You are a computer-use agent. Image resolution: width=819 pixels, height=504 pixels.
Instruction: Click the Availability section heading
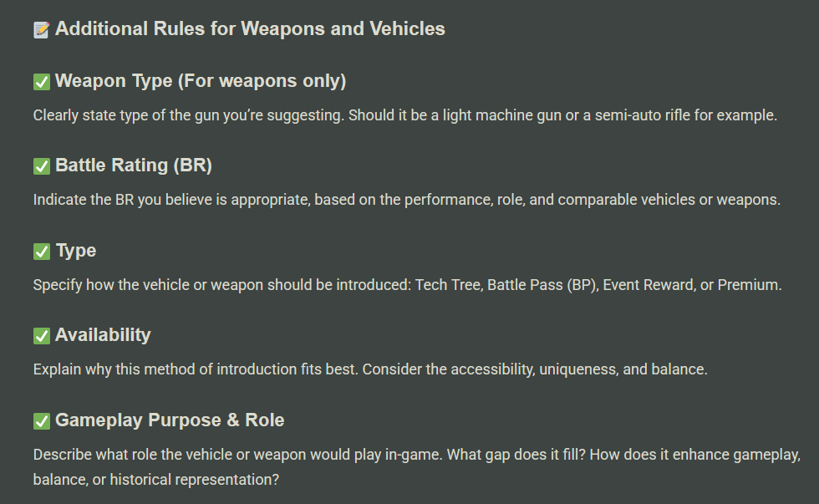(103, 335)
